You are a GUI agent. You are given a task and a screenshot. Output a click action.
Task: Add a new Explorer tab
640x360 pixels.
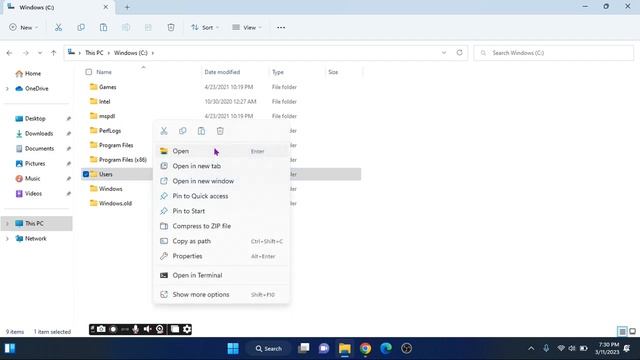coord(127,7)
